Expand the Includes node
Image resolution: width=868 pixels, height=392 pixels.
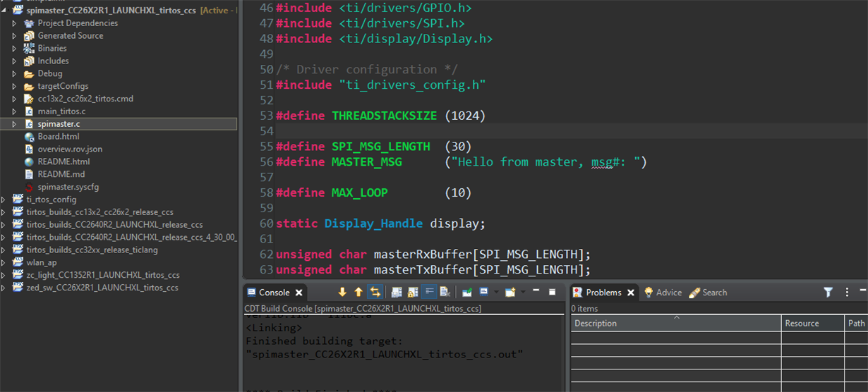pyautogui.click(x=15, y=61)
